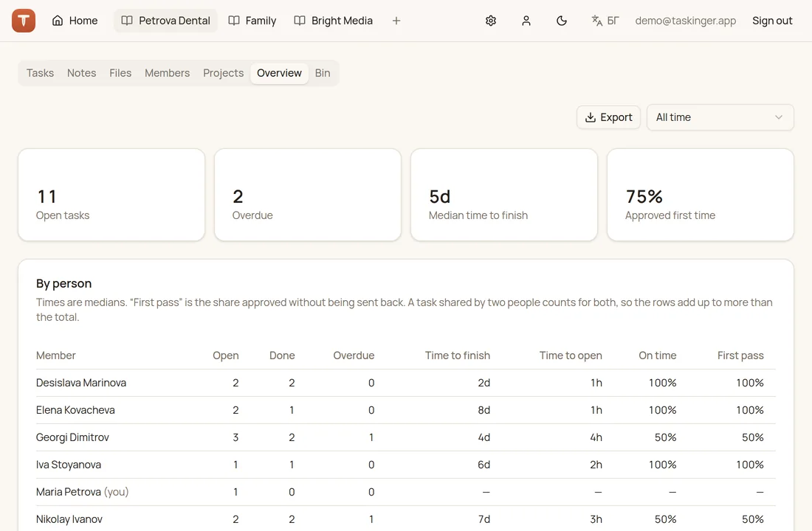Viewport: 812px width, 531px height.
Task: Click the On time column header
Action: click(x=658, y=355)
